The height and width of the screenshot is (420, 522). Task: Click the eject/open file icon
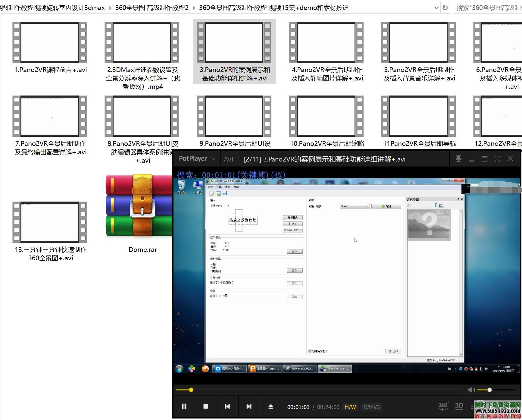270,407
